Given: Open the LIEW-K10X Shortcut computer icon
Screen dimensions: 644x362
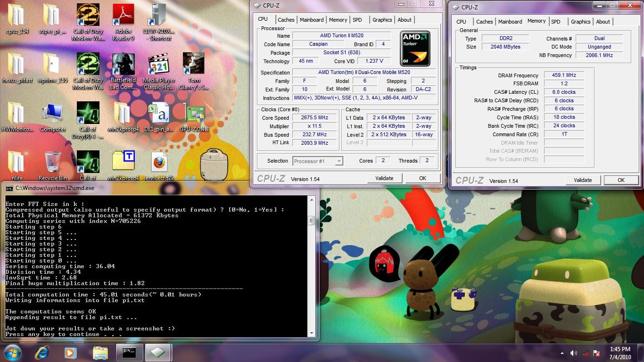Looking at the screenshot, I should [159, 16].
